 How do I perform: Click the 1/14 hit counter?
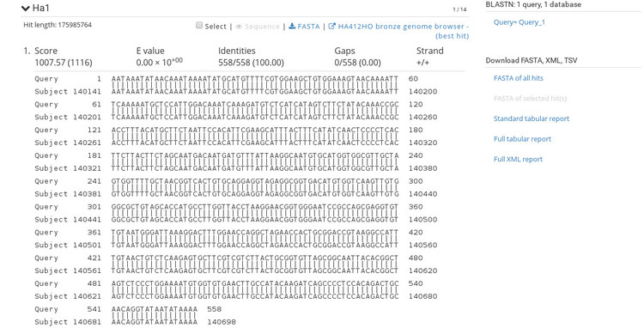[459, 9]
